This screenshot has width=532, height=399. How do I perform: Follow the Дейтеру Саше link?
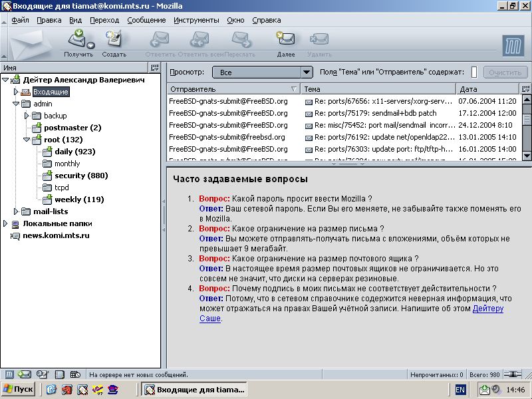click(488, 309)
